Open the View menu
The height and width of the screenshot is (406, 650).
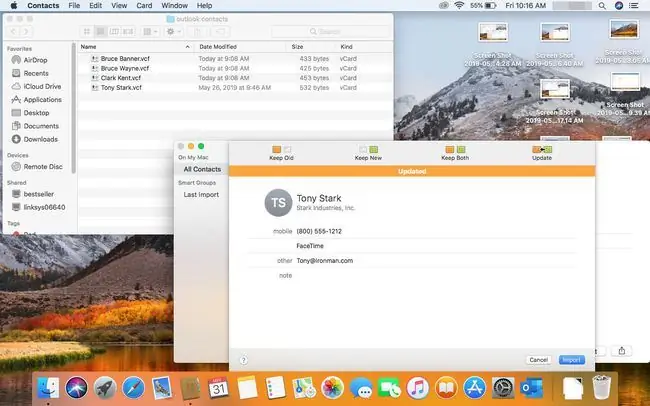pos(119,5)
